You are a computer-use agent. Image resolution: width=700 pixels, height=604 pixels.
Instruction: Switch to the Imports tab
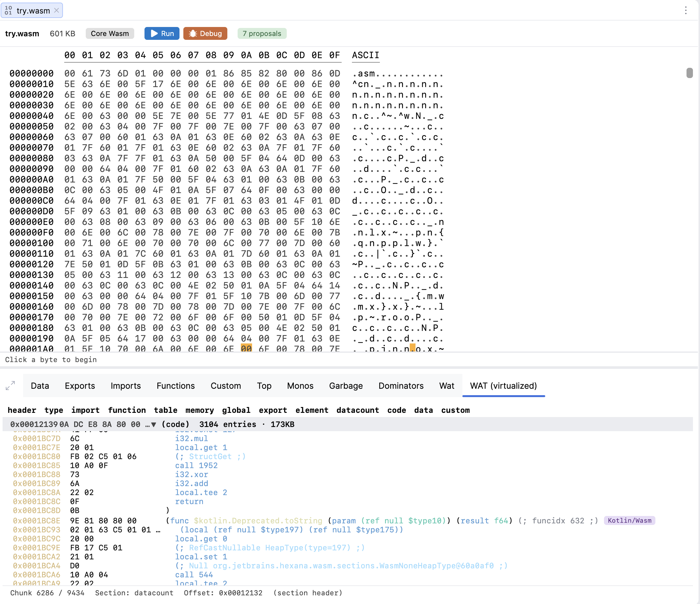126,386
